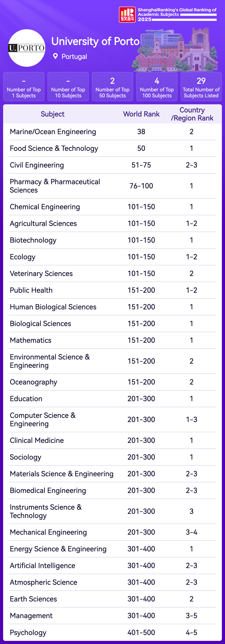Click the Top 50 Subjects stat card
225x644 pixels.
[112, 86]
